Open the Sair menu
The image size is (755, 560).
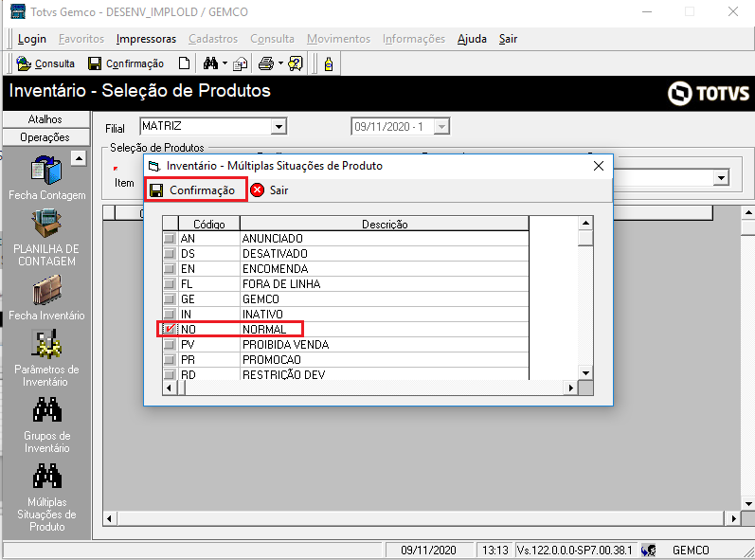point(508,39)
